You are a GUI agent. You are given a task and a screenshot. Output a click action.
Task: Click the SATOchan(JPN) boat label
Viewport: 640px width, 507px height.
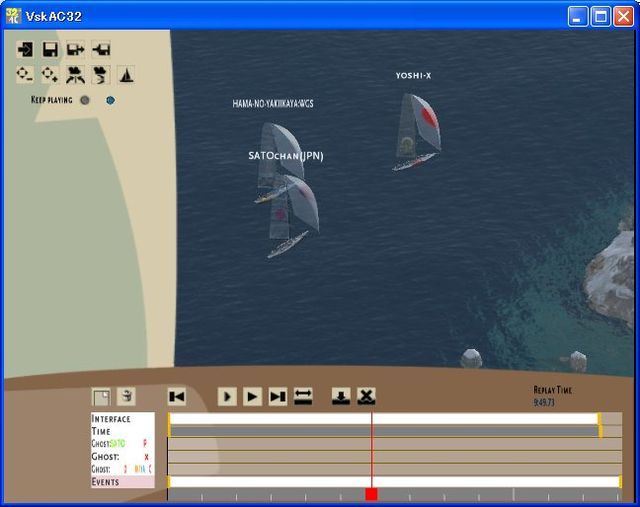tap(286, 156)
